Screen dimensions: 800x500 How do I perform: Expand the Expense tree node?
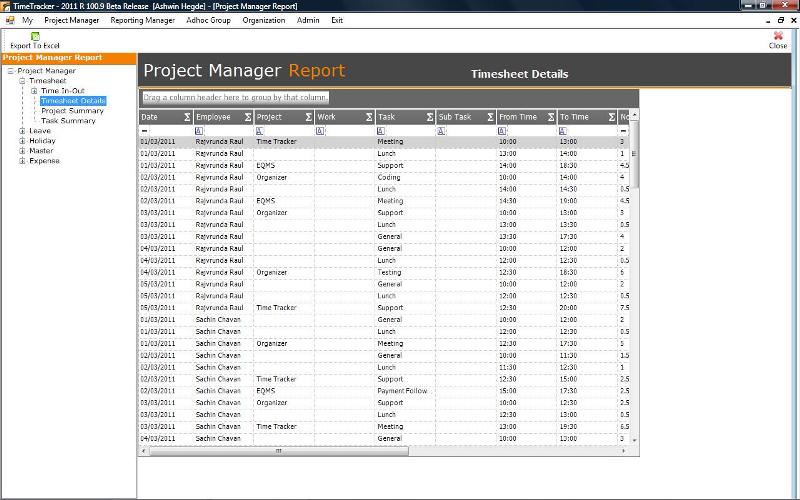click(21, 161)
